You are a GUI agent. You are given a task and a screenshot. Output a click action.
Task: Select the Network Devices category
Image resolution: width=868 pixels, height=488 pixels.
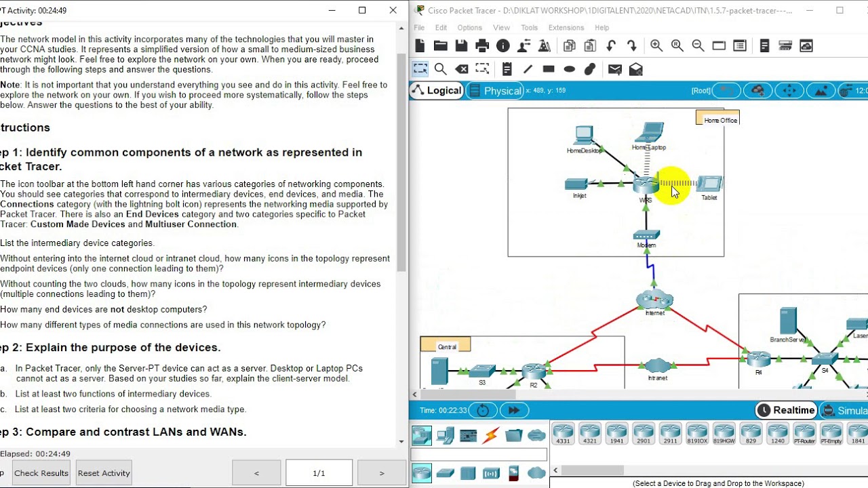pyautogui.click(x=422, y=435)
